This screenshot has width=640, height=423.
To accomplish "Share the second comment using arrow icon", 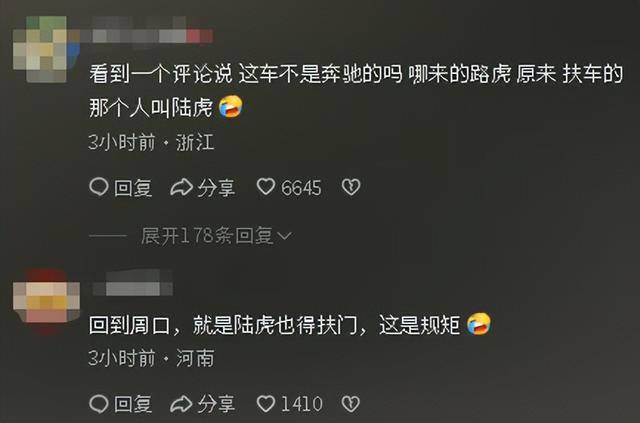I will 181,404.
